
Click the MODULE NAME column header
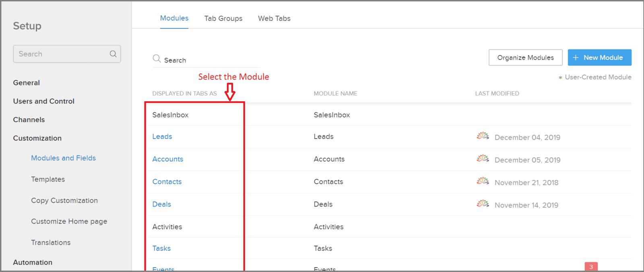coord(336,93)
